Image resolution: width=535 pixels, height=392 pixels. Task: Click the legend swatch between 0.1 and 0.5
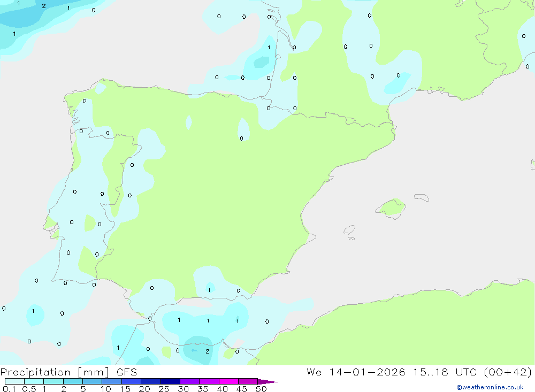(x=14, y=381)
